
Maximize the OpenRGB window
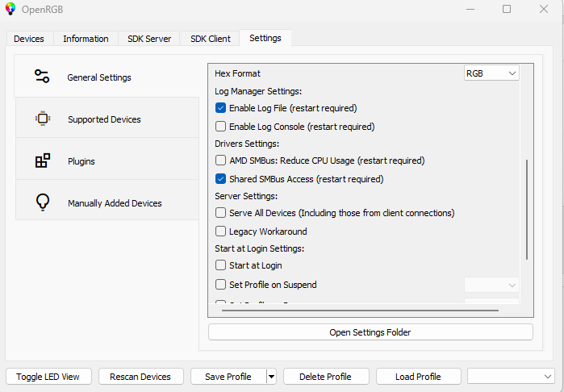tap(507, 9)
